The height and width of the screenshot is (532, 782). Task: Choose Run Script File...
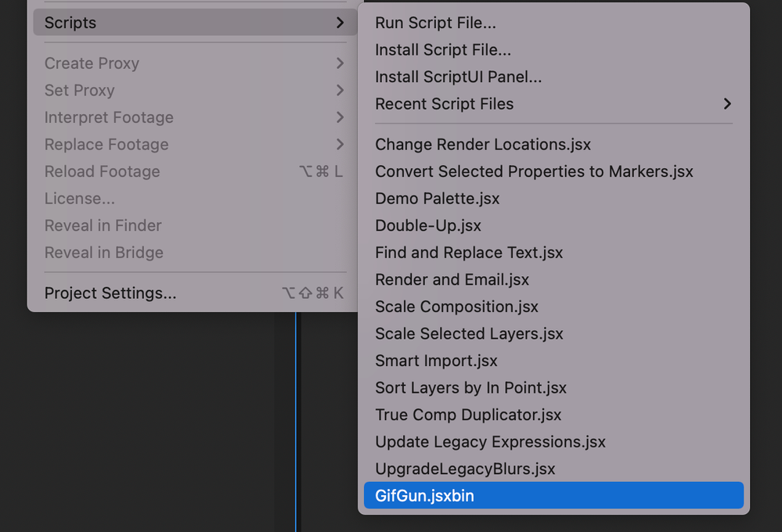(435, 23)
